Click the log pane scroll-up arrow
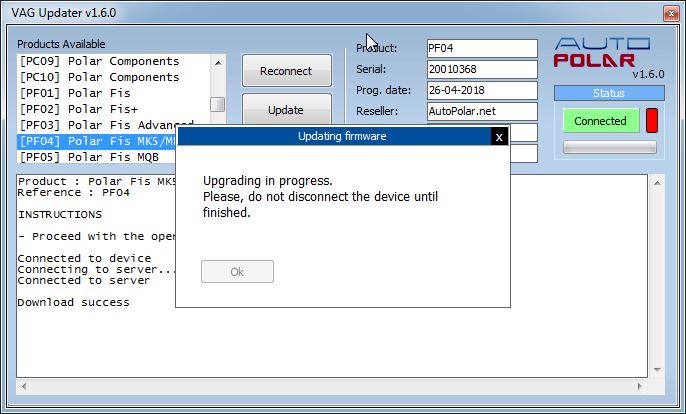Viewport: 686px width, 414px height. [x=657, y=183]
